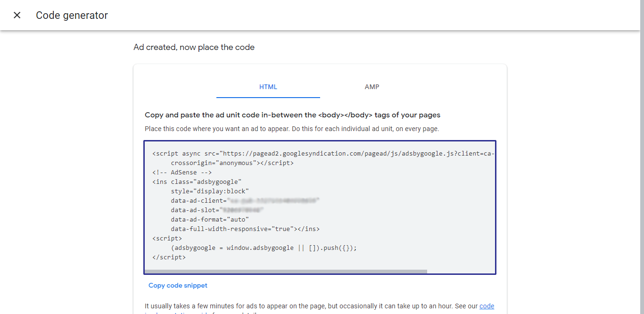
Task: Click the '<!-- AdSense -->' comment line
Action: (182, 172)
